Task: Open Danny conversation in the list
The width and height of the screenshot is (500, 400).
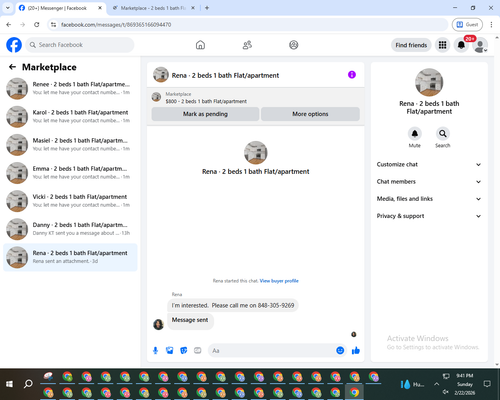Action: [x=70, y=229]
